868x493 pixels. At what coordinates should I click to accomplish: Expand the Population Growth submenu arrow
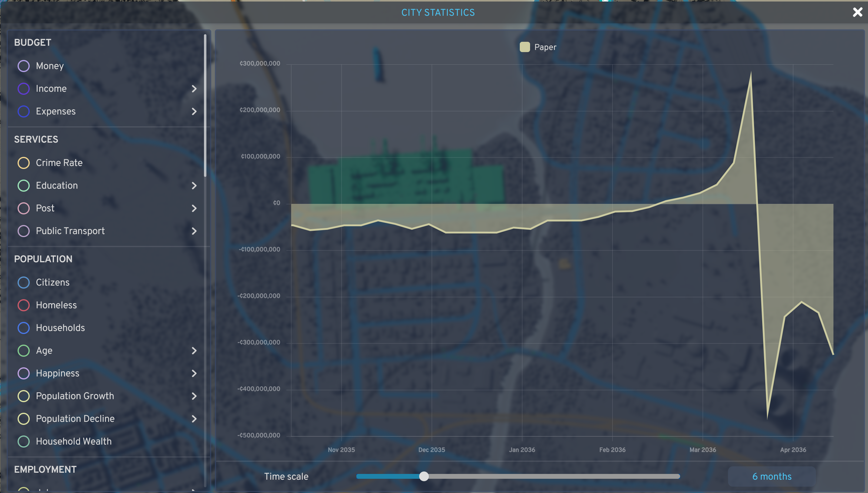point(194,396)
